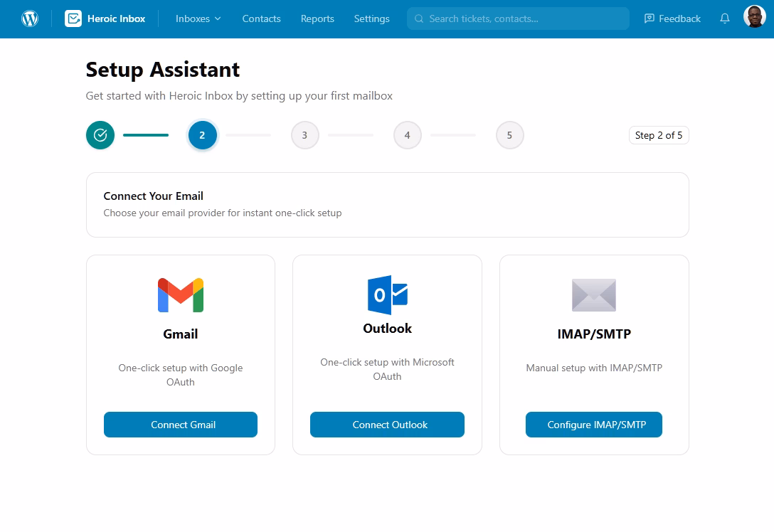Click the Configure IMAP/SMTP button
Image resolution: width=774 pixels, height=532 pixels.
click(x=594, y=425)
